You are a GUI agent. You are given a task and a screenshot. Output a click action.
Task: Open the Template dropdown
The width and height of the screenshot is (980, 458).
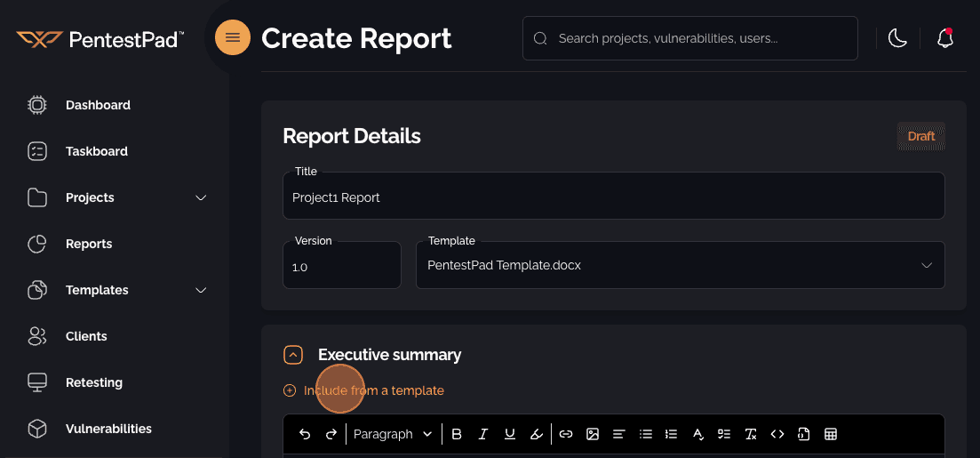(x=680, y=265)
